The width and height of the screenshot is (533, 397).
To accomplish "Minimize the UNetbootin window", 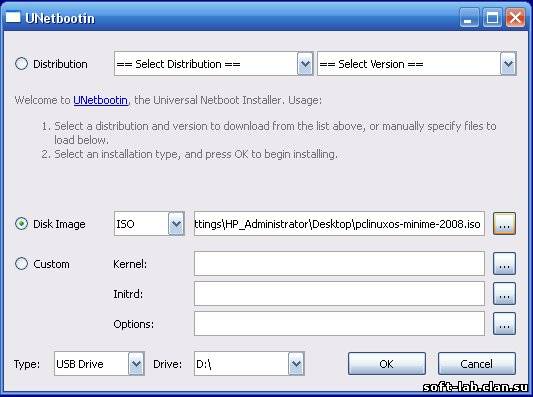I will (x=469, y=17).
